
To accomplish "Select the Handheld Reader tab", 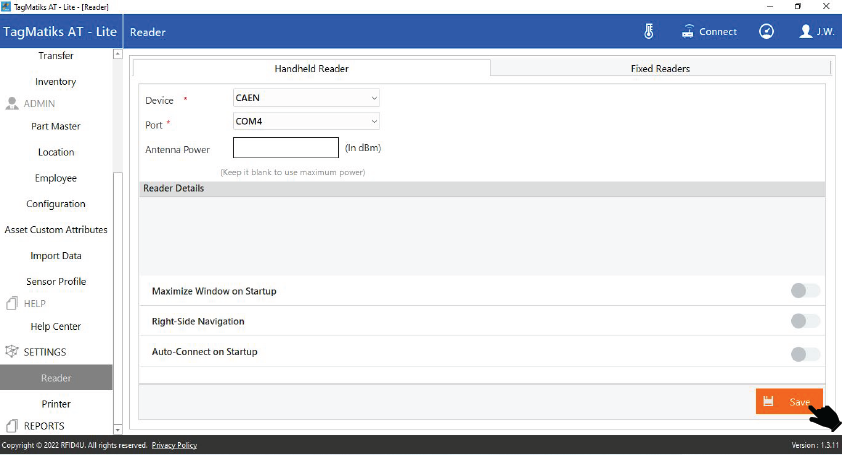I will [x=311, y=69].
